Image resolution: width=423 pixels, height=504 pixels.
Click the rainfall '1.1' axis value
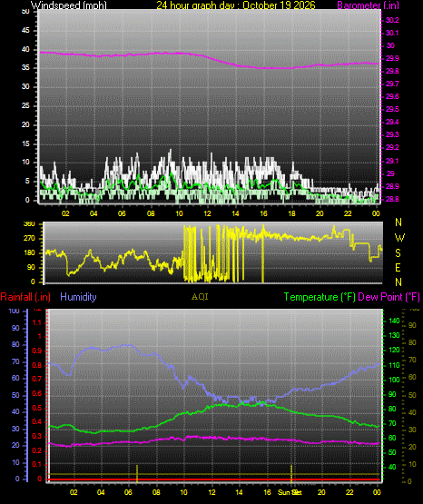pyautogui.click(x=37, y=322)
